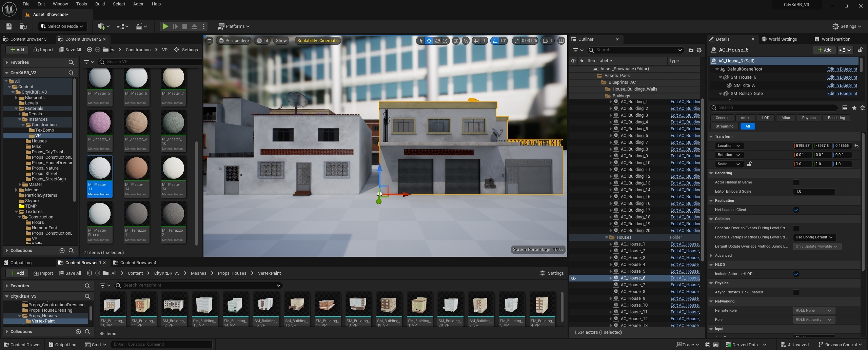
Task: Open the Details property matrix table icon
Action: coord(845,108)
